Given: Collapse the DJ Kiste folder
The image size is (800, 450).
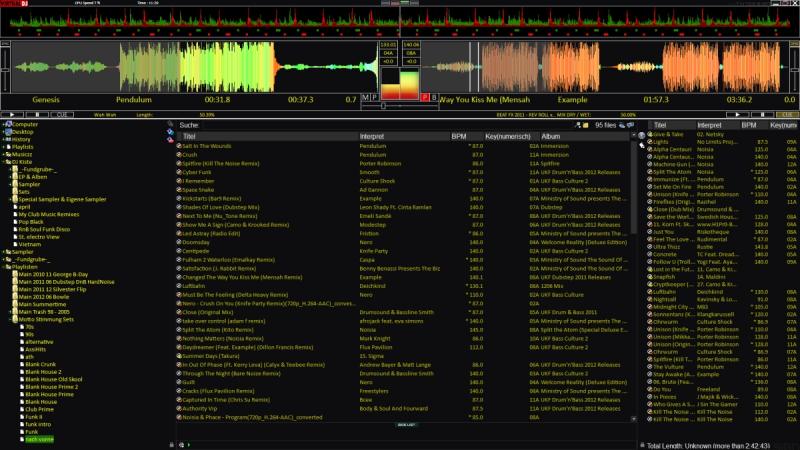Looking at the screenshot, I should tap(3, 162).
